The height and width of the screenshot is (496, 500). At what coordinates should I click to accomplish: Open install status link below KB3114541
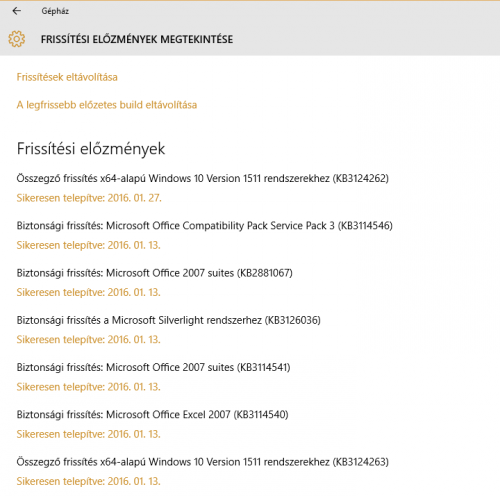88,387
